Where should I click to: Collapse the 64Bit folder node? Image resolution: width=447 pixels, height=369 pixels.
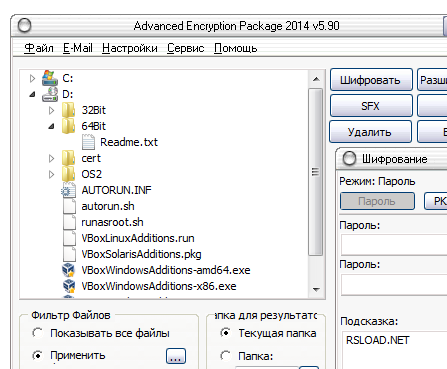[51, 126]
